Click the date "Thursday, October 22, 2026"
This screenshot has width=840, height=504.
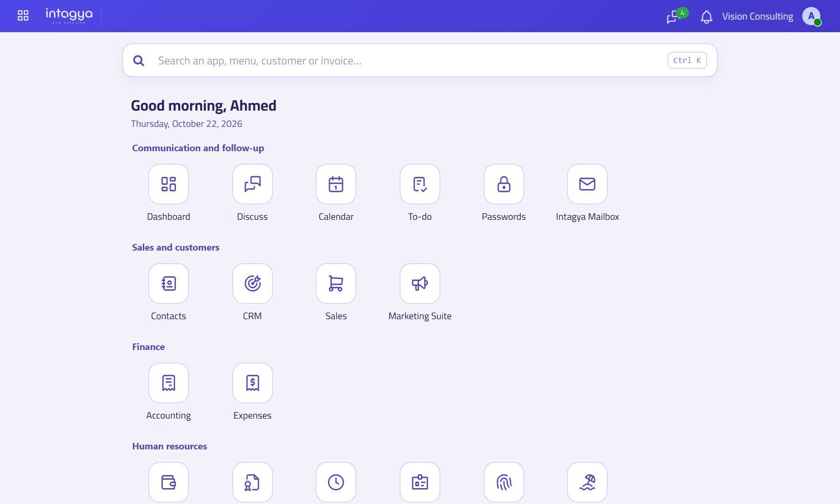point(187,124)
